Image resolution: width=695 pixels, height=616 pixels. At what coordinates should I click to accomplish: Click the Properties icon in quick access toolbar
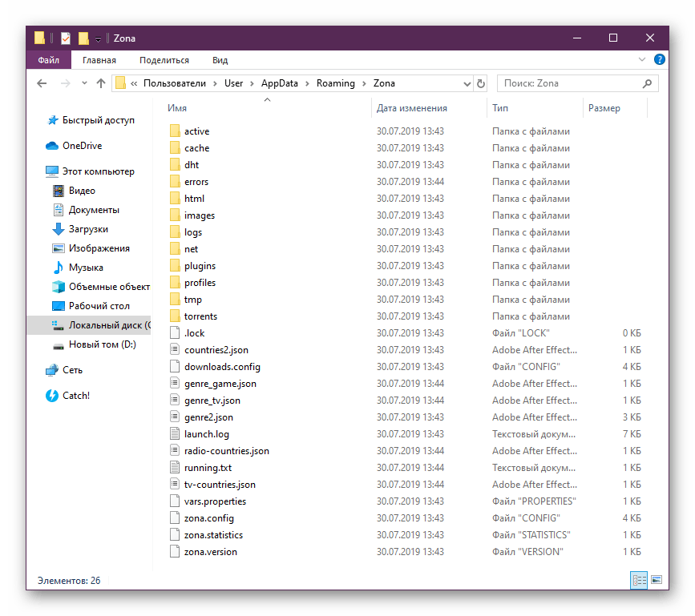pyautogui.click(x=66, y=38)
